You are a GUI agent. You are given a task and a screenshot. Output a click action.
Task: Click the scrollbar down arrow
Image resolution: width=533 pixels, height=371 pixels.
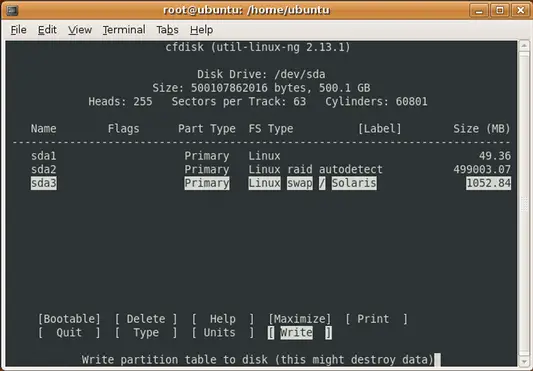(524, 360)
